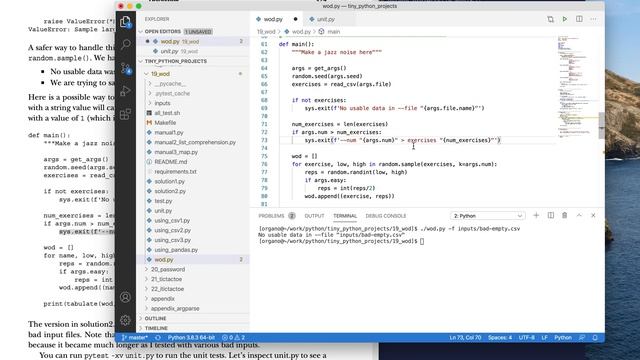Create a new terminal with plus icon
640x360 pixels.
pos(536,216)
